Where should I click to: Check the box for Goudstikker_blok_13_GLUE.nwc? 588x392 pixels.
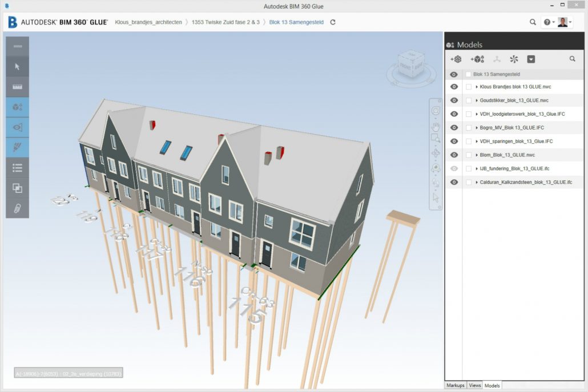468,100
